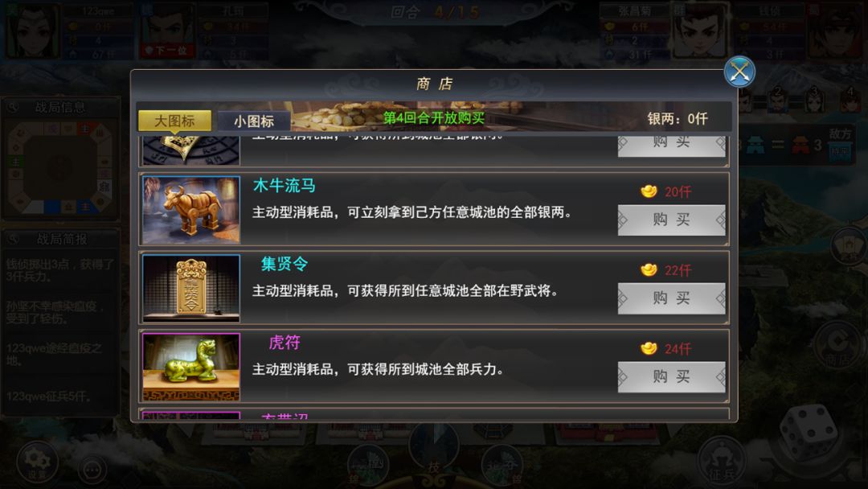Buy the 虎符 item for 24仟
Screen dimensions: 868x489
671,377
